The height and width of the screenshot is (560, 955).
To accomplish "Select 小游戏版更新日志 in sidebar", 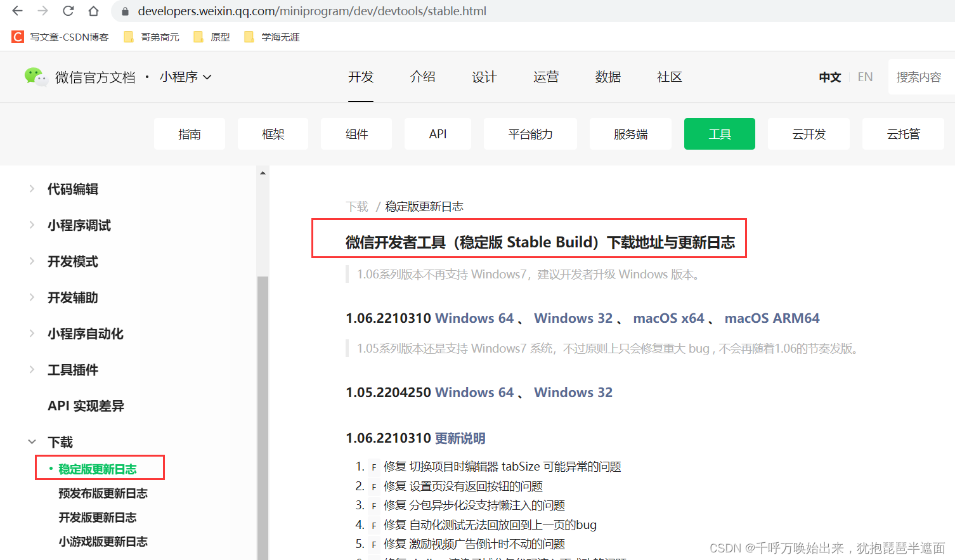I will click(x=103, y=542).
